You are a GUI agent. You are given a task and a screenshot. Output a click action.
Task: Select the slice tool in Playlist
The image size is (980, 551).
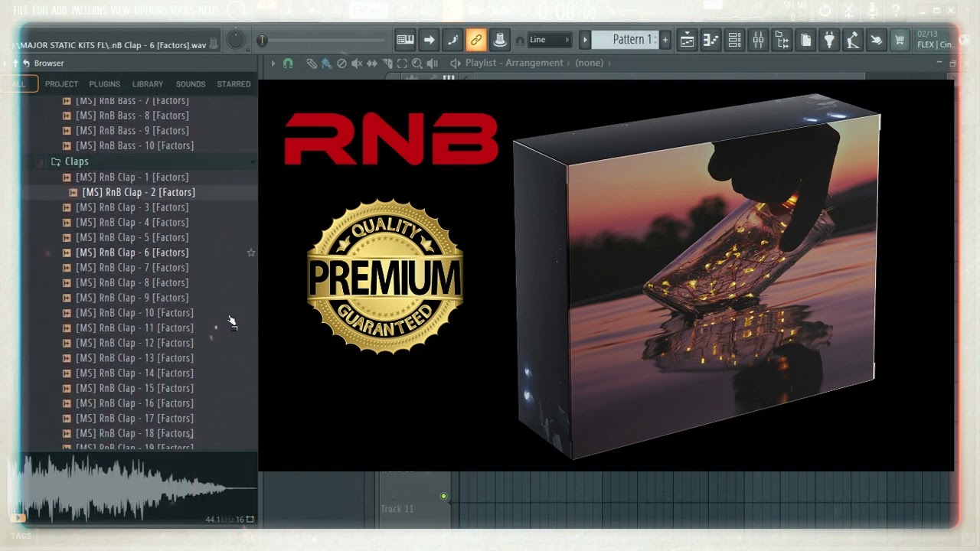[x=387, y=64]
